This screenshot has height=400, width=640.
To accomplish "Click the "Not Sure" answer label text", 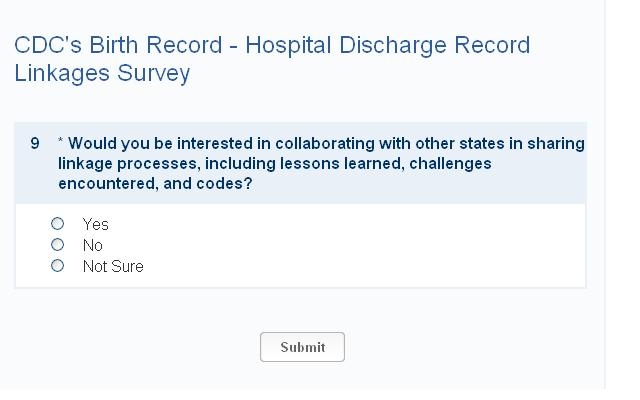I will pyautogui.click(x=113, y=266).
